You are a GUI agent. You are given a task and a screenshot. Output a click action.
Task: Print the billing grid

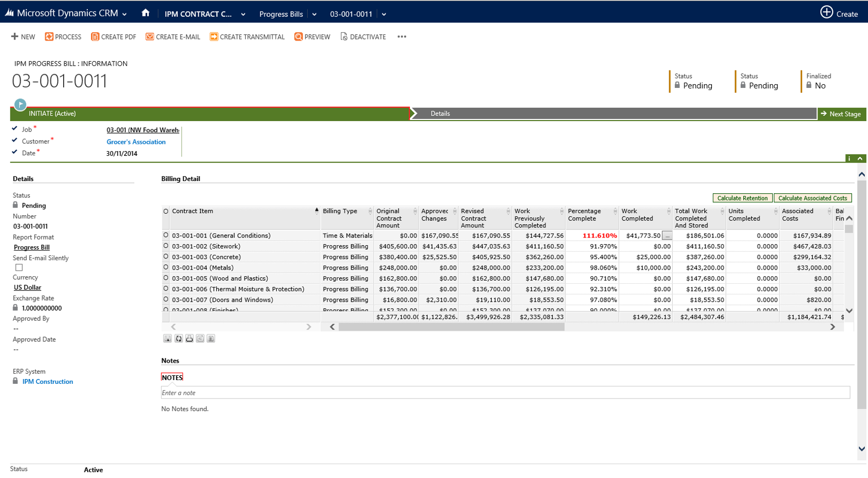pos(189,338)
